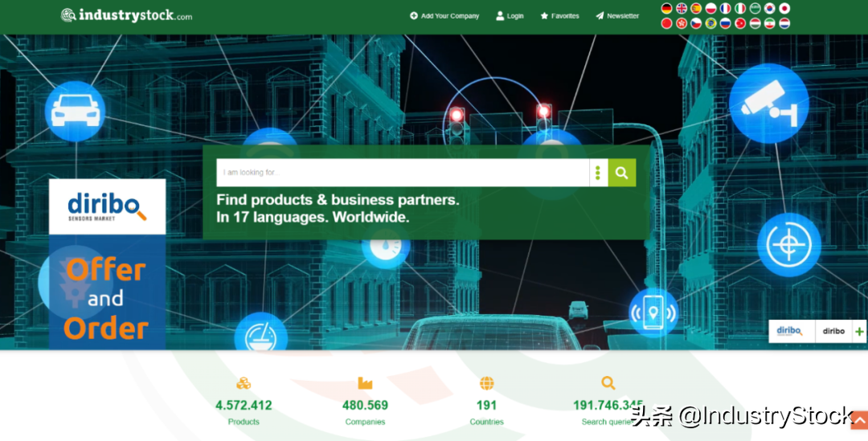The width and height of the screenshot is (868, 441).
Task: Choose the Netherlands flag
Action: [x=784, y=23]
